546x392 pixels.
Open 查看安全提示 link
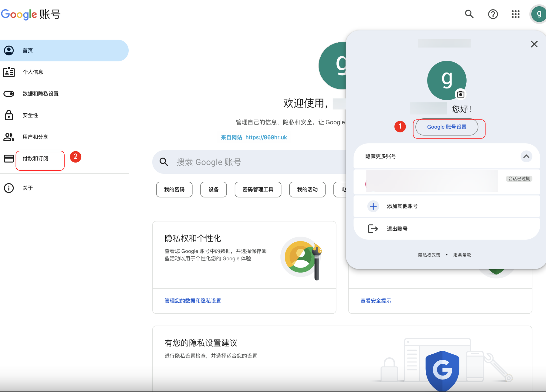click(376, 301)
